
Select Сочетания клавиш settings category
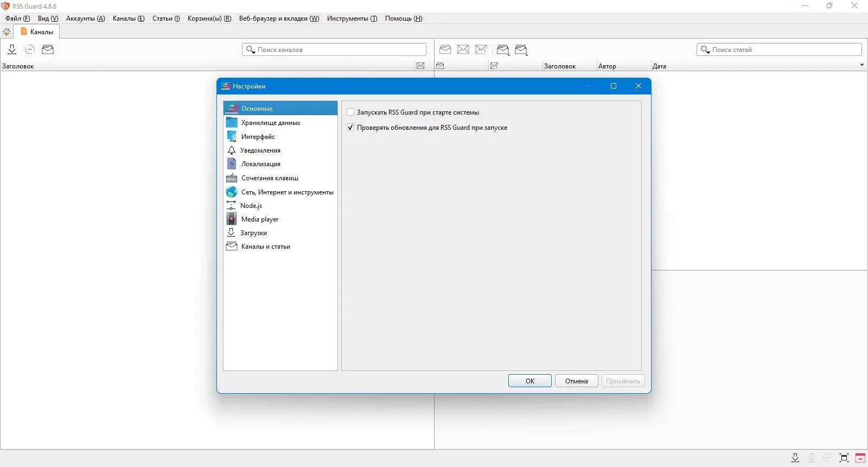click(280, 178)
